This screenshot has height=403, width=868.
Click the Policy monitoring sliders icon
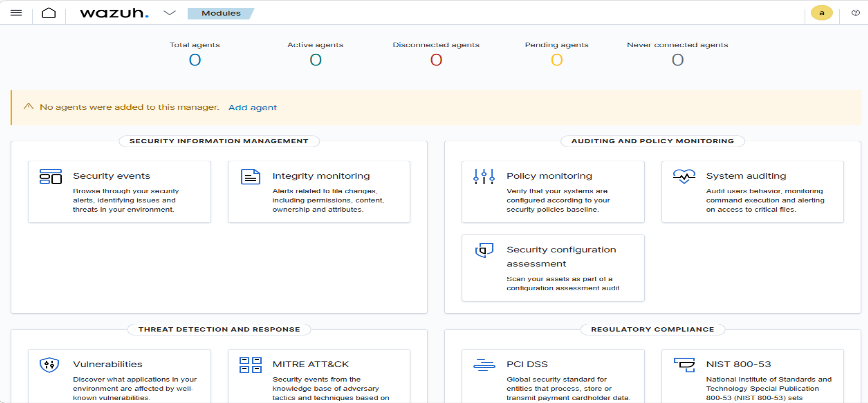(484, 176)
